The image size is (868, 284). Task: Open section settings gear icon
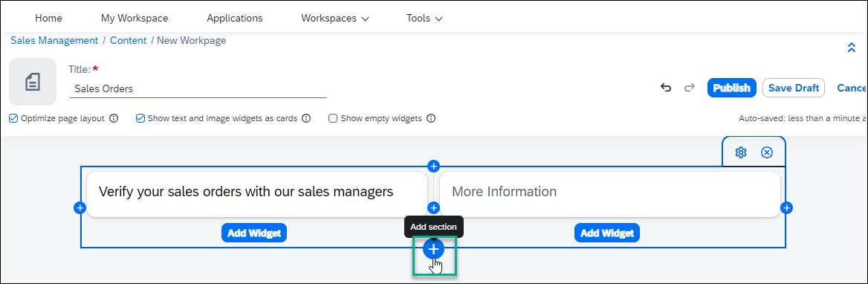pos(741,152)
